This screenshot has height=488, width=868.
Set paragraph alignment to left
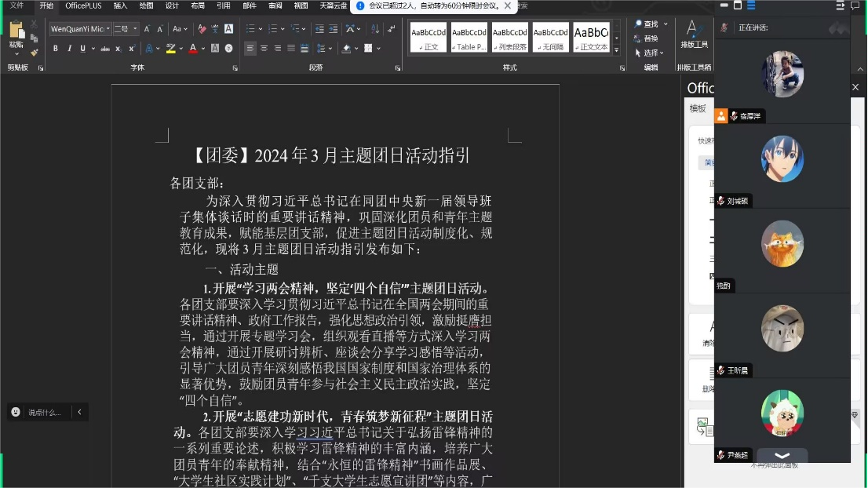pos(250,49)
